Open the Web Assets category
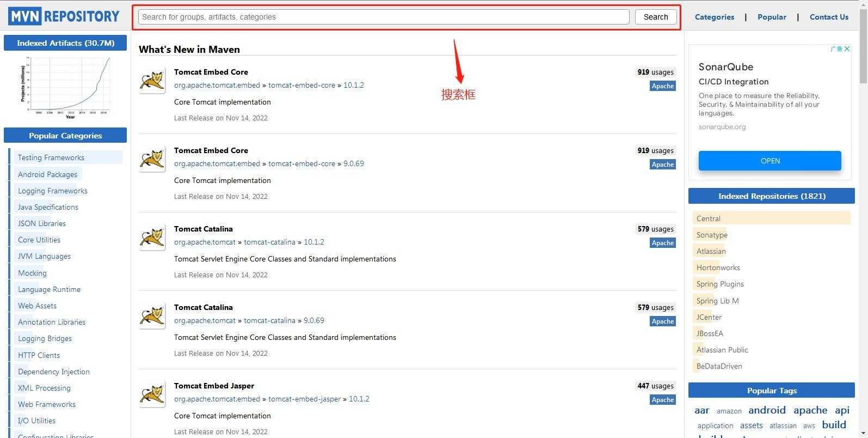This screenshot has height=438, width=868. coord(37,306)
